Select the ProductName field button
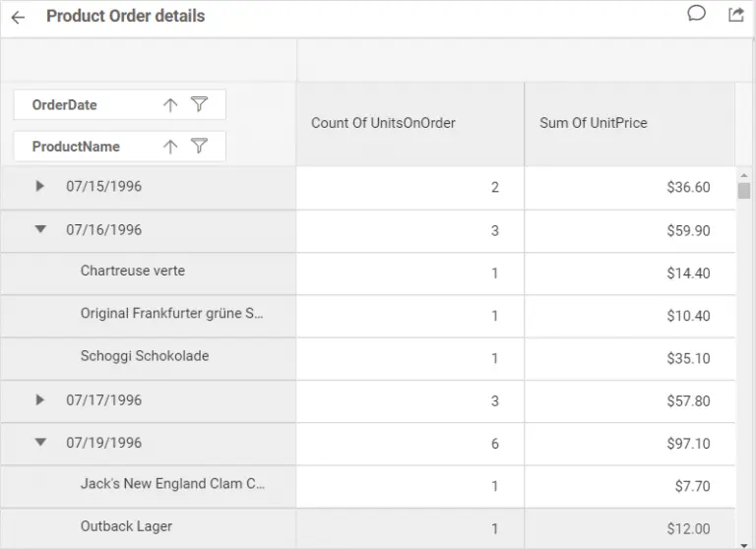The height and width of the screenshot is (549, 756). point(76,147)
